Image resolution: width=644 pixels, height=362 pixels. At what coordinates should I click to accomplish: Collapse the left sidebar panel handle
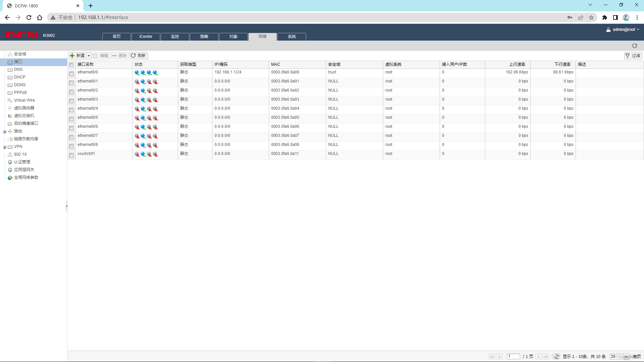(66, 206)
